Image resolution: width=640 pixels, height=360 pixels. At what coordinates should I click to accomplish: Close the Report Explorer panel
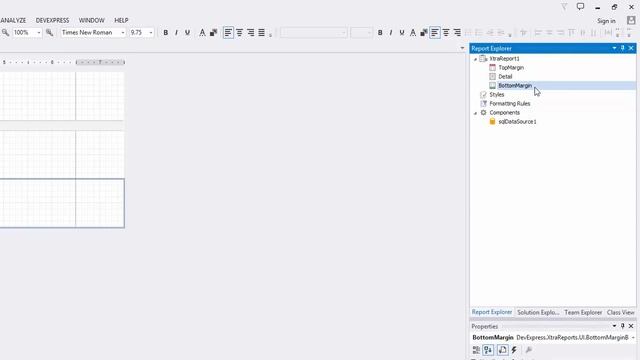(631, 48)
